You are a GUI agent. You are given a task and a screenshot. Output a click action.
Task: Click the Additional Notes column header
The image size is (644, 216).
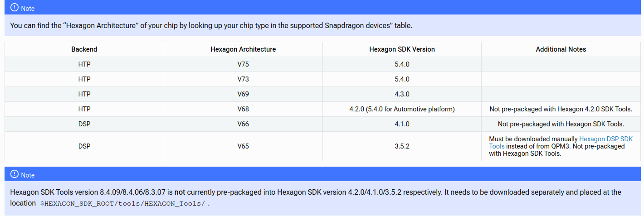click(561, 49)
